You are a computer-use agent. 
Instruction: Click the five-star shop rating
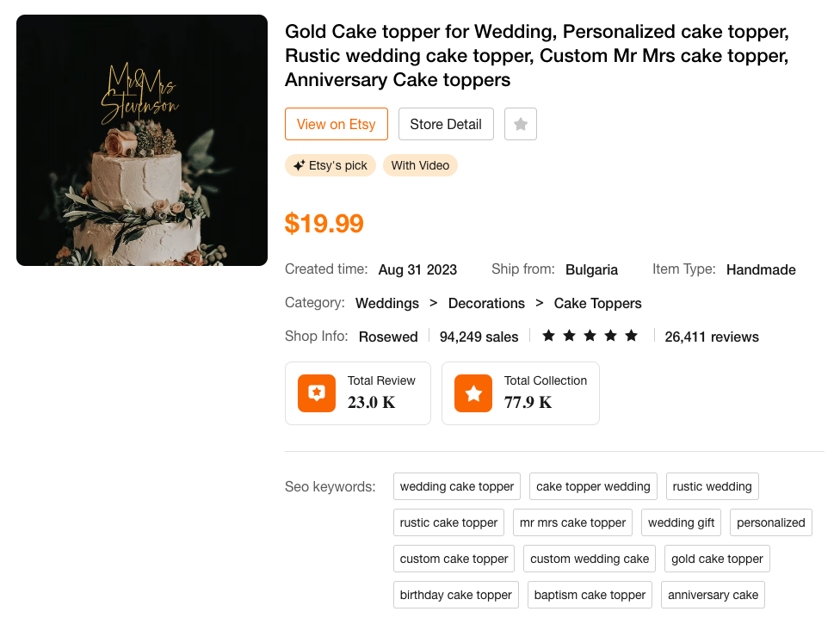point(590,337)
